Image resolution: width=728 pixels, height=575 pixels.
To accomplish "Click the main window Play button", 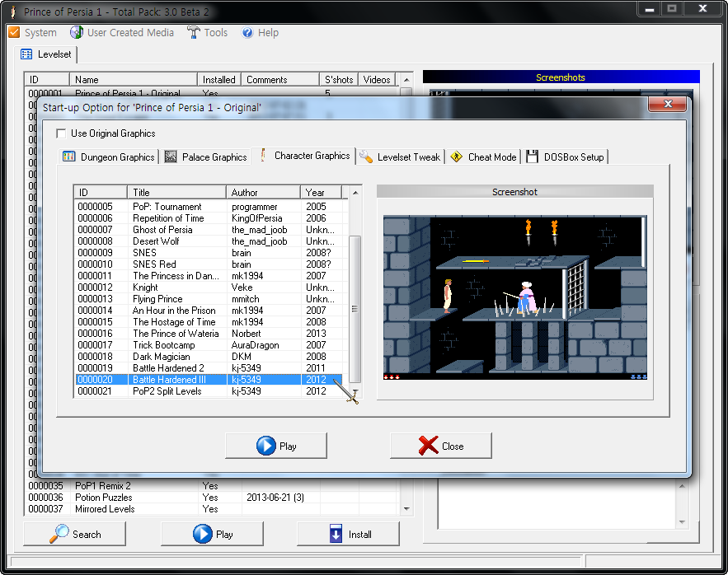I will 212,534.
